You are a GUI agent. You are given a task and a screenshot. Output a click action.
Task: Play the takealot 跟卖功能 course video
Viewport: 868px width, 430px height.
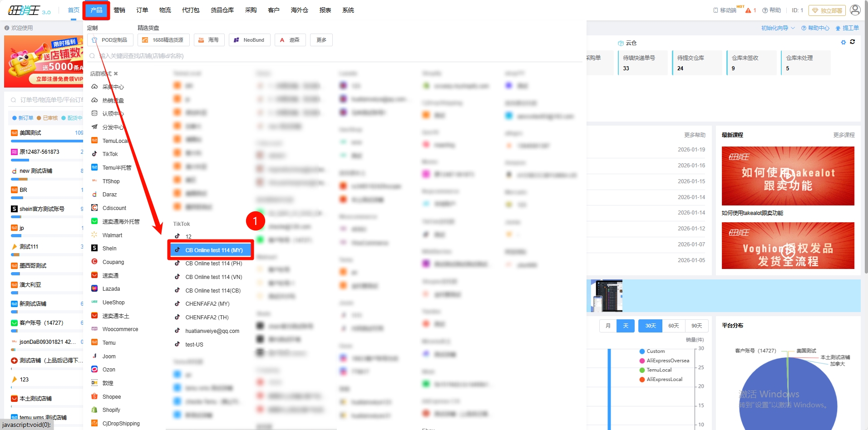coord(788,176)
